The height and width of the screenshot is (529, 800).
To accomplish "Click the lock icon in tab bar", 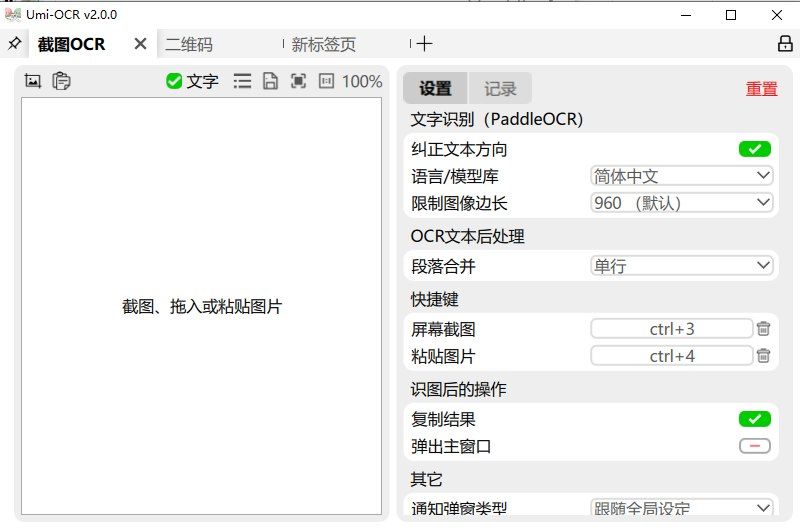I will (x=785, y=44).
